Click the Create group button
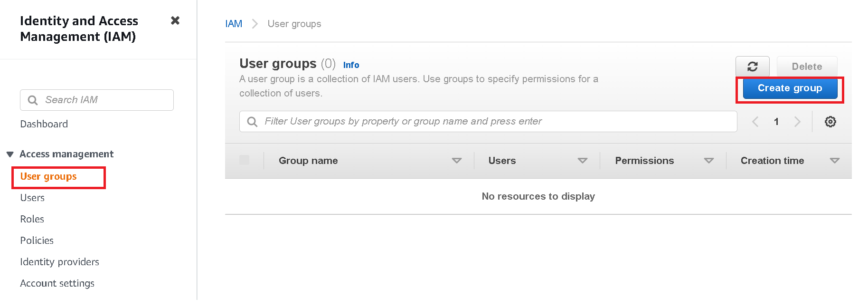868x308 pixels. [x=790, y=88]
